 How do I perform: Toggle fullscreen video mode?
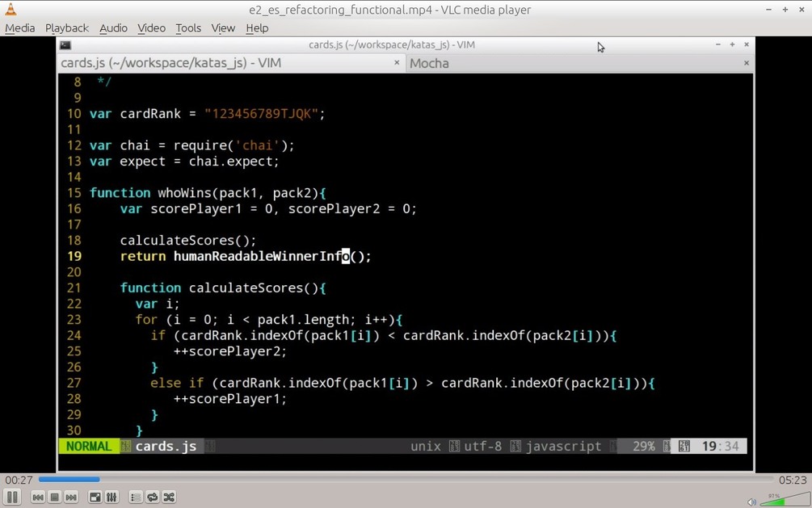(x=95, y=497)
